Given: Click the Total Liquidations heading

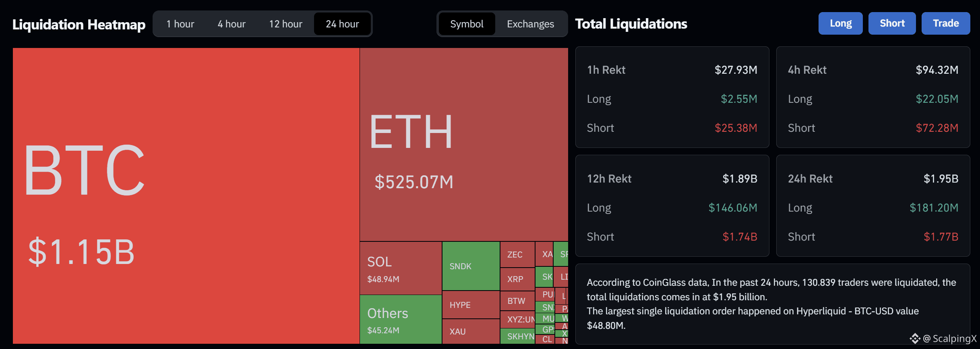Looking at the screenshot, I should (631, 24).
